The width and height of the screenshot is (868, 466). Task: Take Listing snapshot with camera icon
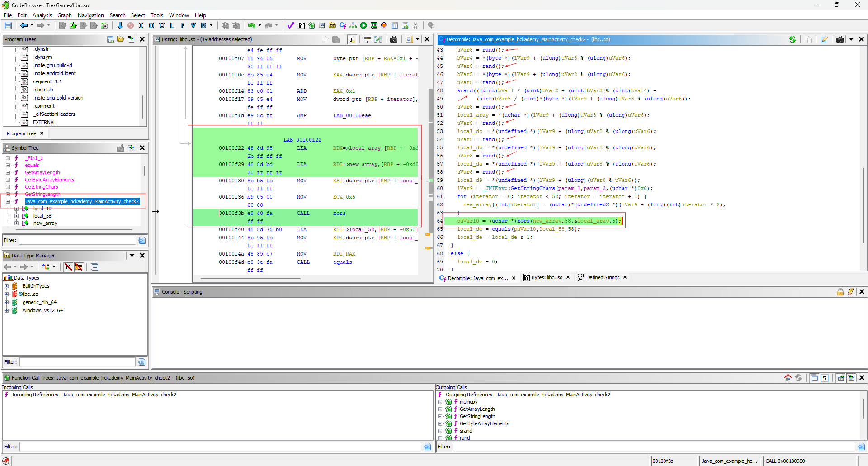(x=394, y=39)
